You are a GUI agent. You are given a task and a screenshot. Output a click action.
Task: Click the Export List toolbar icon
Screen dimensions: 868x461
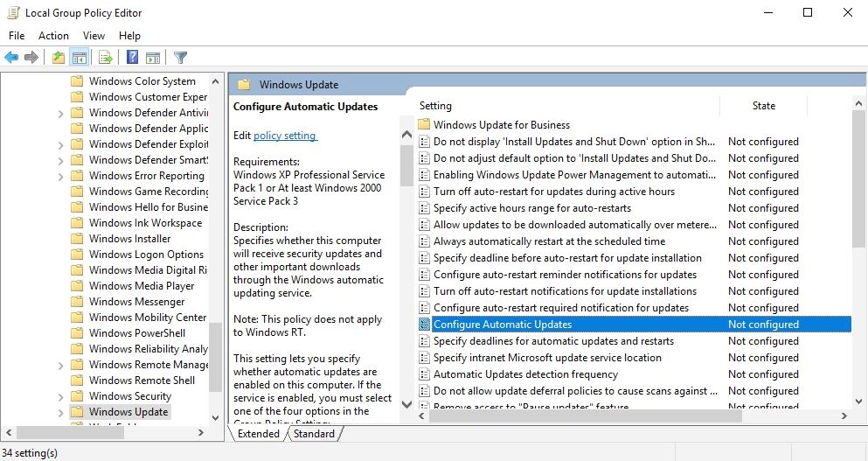[x=105, y=57]
